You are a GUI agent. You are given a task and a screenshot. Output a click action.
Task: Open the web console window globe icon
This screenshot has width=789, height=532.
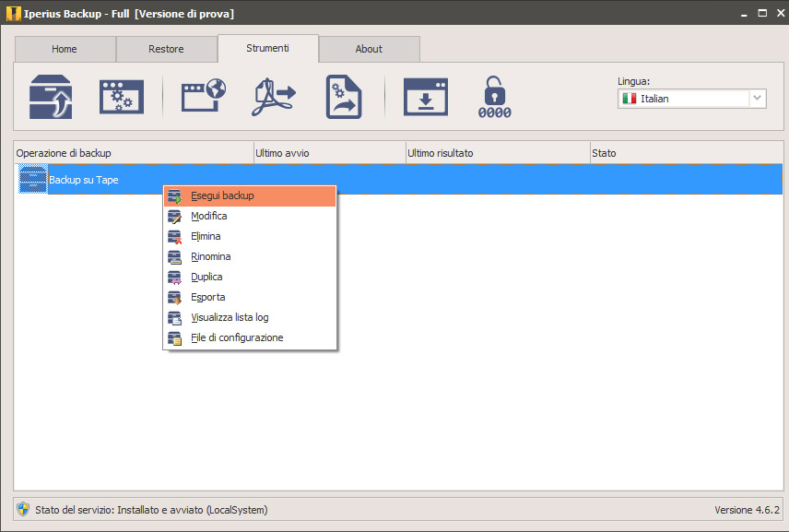204,95
